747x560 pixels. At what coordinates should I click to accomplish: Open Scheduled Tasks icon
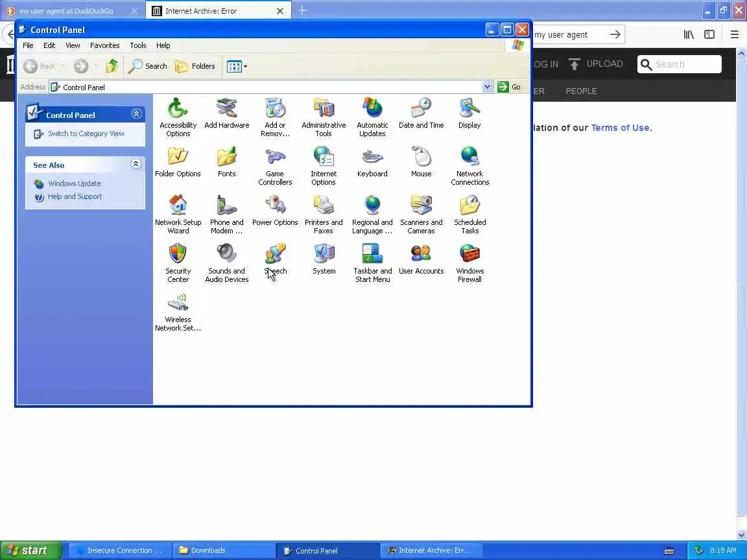point(469,214)
